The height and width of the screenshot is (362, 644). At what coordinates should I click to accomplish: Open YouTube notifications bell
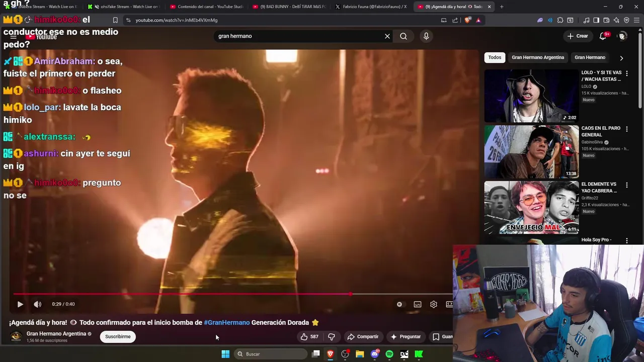(603, 36)
